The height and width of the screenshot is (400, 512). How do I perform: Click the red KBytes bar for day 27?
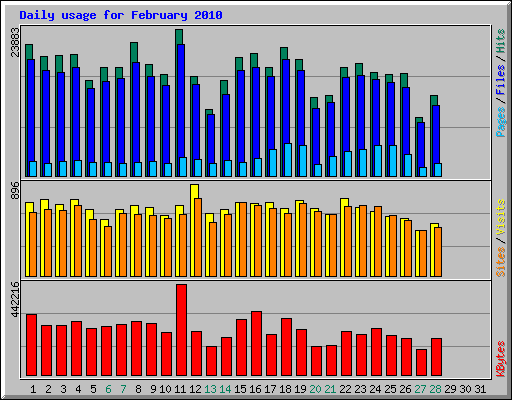tap(421, 363)
